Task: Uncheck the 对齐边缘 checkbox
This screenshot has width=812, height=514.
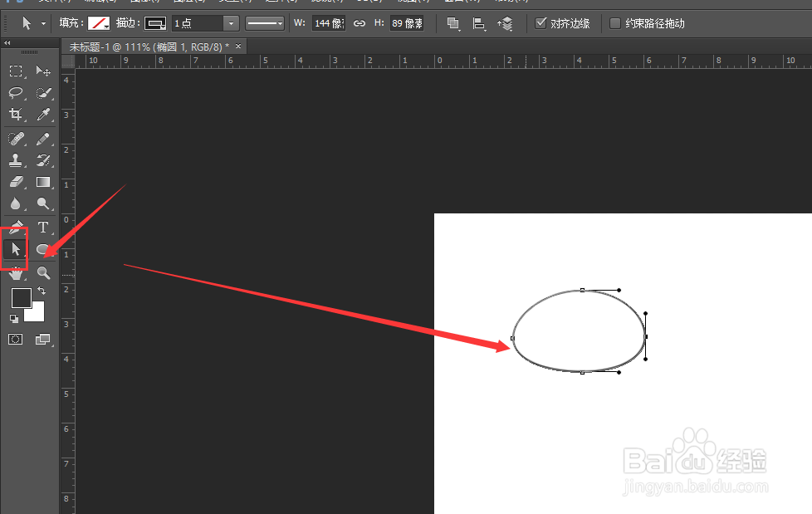Action: point(541,23)
